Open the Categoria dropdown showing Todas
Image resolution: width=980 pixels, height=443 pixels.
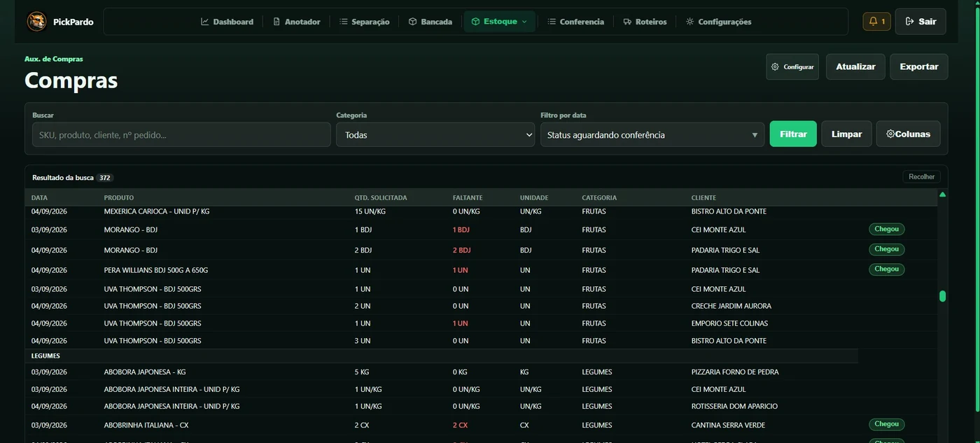point(435,135)
